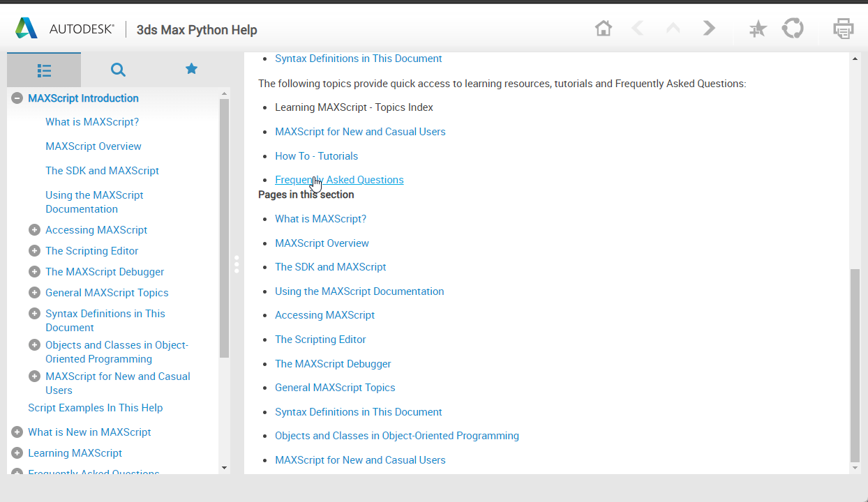The height and width of the screenshot is (502, 868).
Task: Go forward with the right arrow icon
Action: coord(709,29)
